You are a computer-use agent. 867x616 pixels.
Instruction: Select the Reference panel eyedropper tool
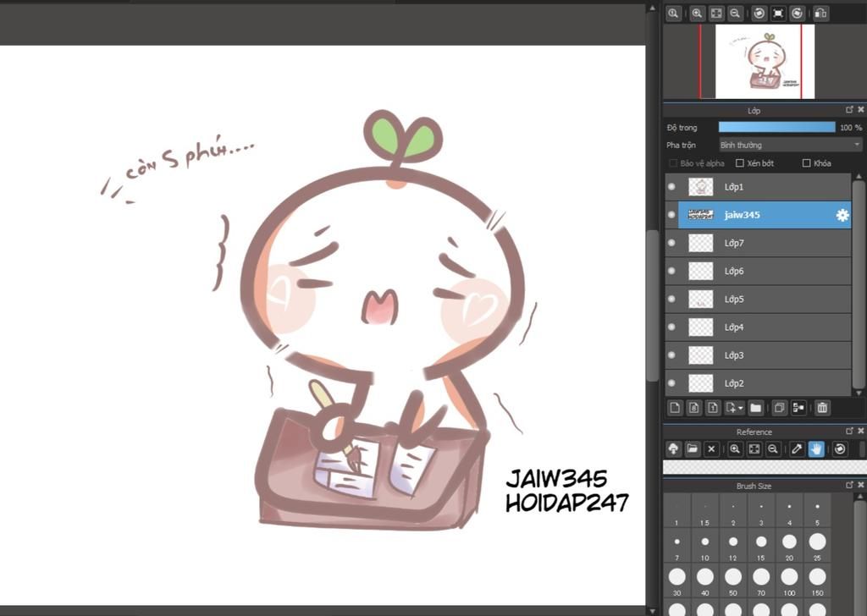coord(797,448)
